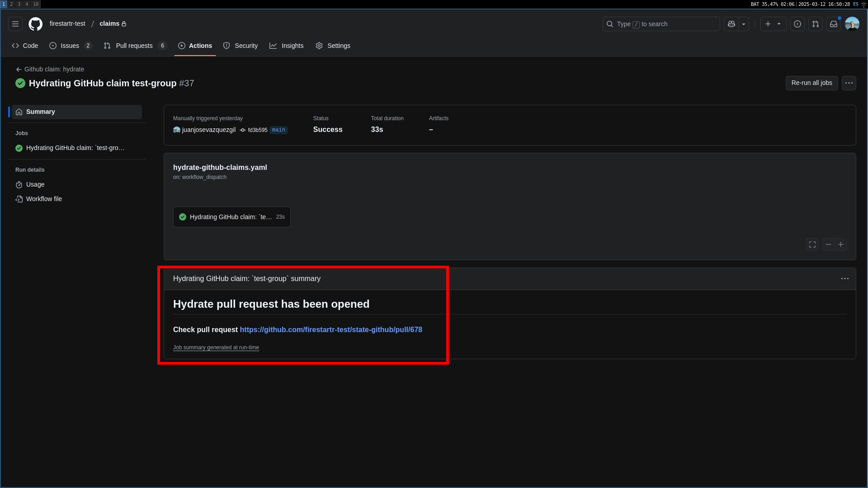Focus the Type to search field

pos(661,24)
